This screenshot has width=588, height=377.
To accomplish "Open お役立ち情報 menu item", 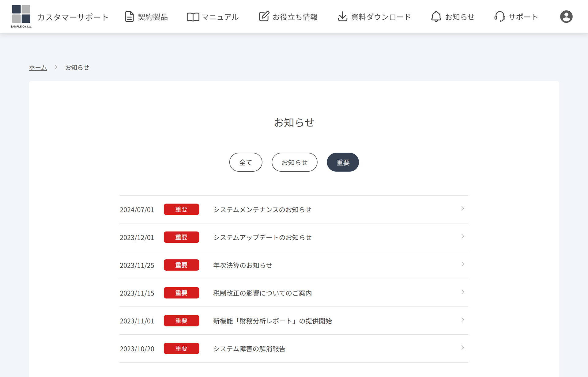I will [x=288, y=17].
